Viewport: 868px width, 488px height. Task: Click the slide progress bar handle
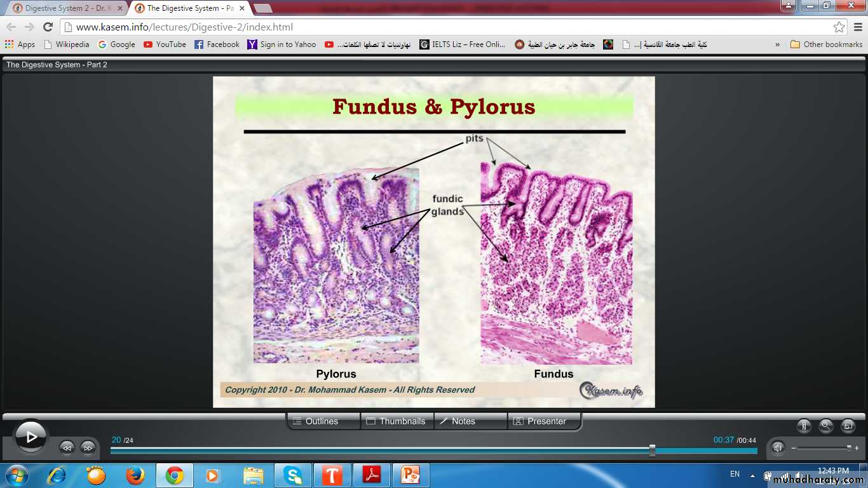(x=653, y=450)
